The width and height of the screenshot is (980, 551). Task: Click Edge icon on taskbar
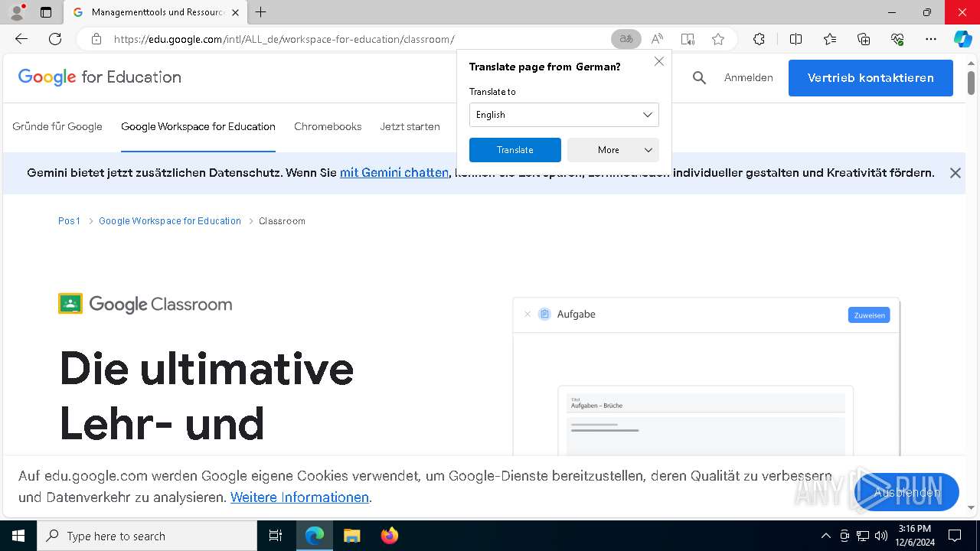(x=315, y=536)
